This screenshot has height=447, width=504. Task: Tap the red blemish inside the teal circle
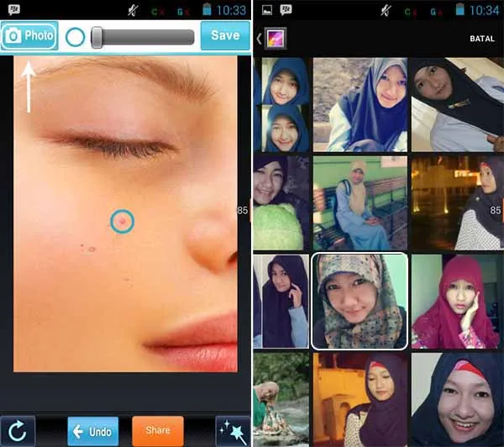(122, 221)
